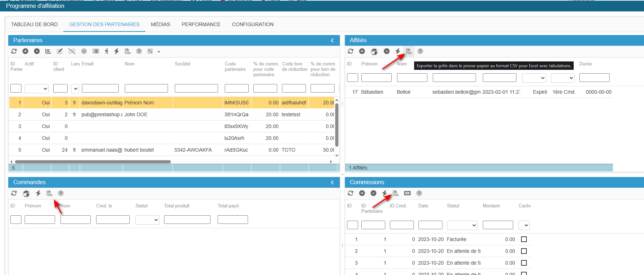This screenshot has height=275, width=644.
Task: Click the lightning bolt icon in Affiliés toolbar
Action: (398, 51)
